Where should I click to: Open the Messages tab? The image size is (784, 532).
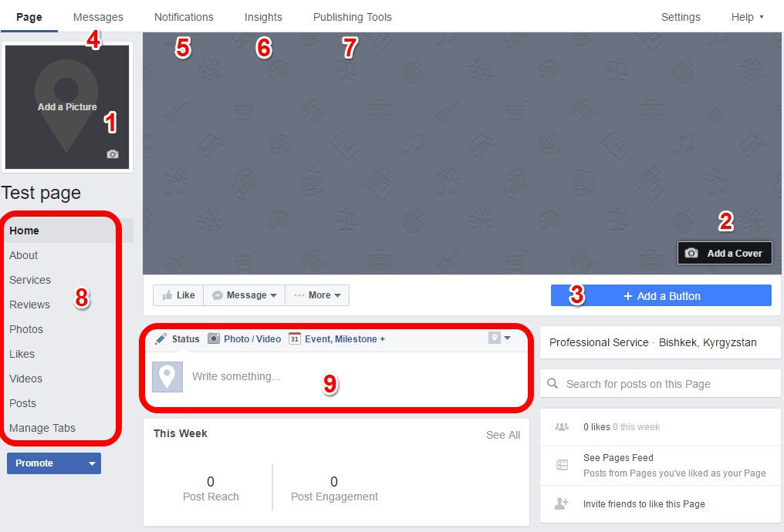point(98,17)
